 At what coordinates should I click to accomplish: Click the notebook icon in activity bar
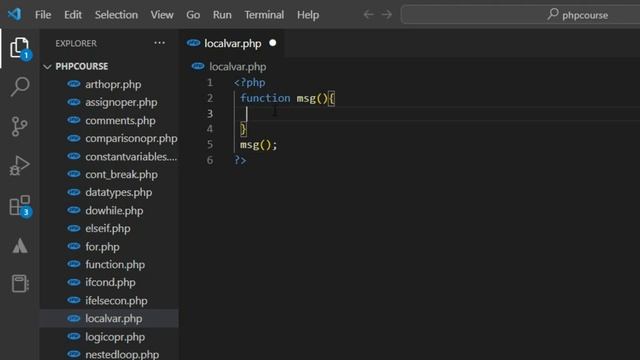pos(20,283)
